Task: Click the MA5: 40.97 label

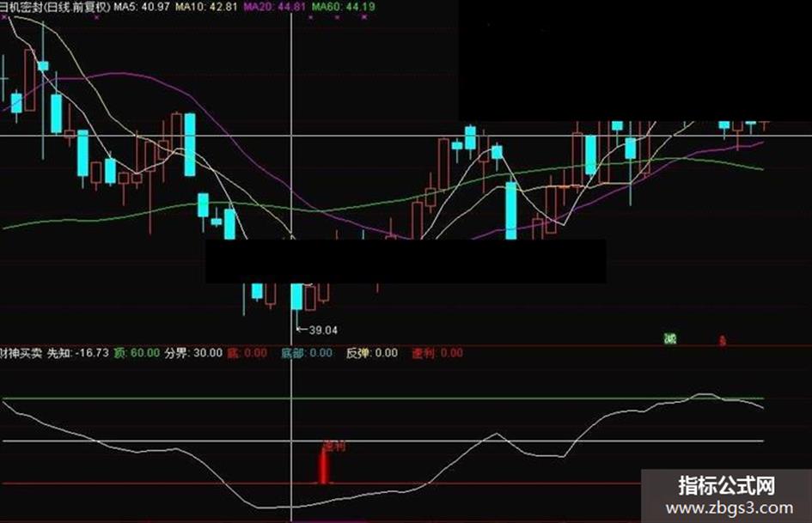Action: pyautogui.click(x=142, y=7)
